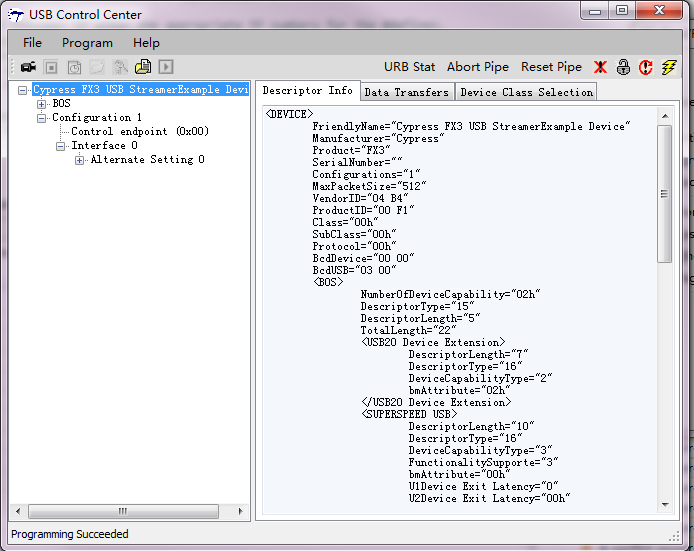This screenshot has height=551, width=694.
Task: Click the tree pane scroll right arrow
Action: click(240, 511)
